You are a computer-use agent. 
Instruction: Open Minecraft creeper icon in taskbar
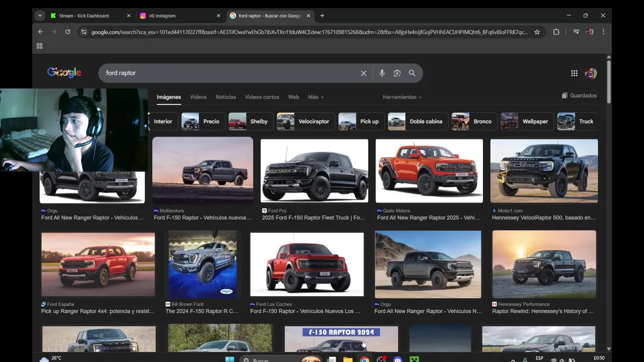414,359
